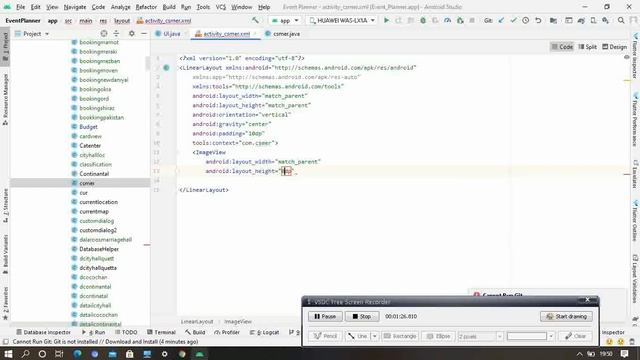
Task: Select DatabaseHelper in project tree
Action: pos(99,249)
